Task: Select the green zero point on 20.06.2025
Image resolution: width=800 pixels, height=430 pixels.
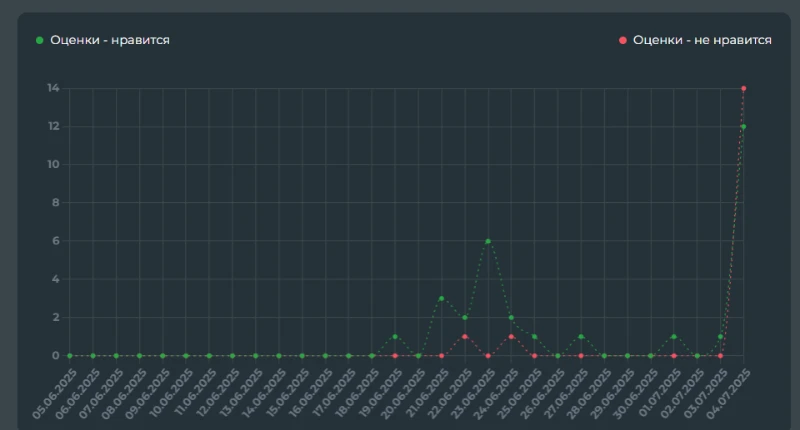Action: (418, 356)
